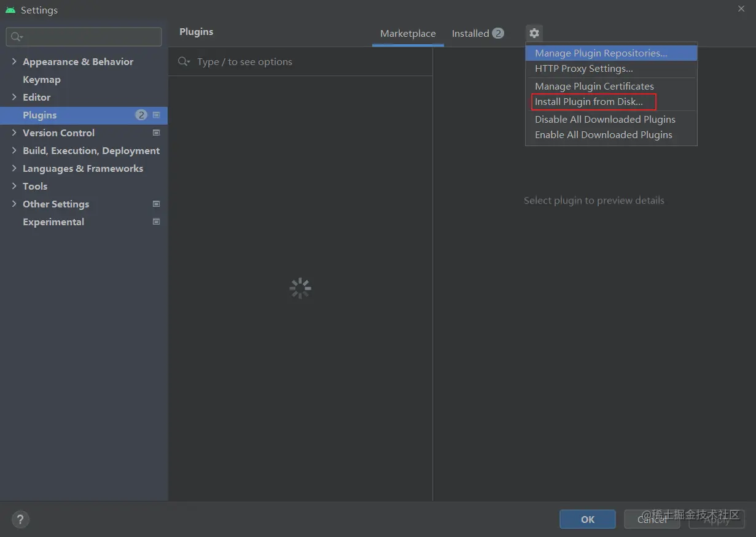Click the Installed tab count badge

(498, 33)
